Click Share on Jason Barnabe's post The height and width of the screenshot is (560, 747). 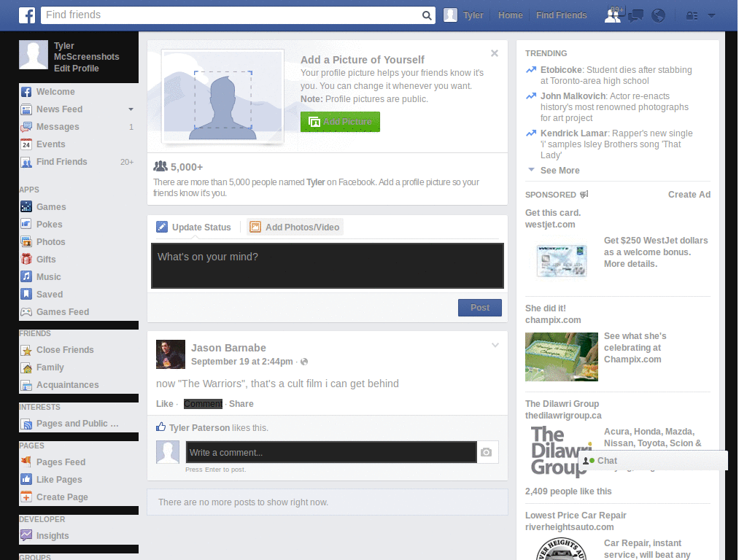click(x=241, y=404)
